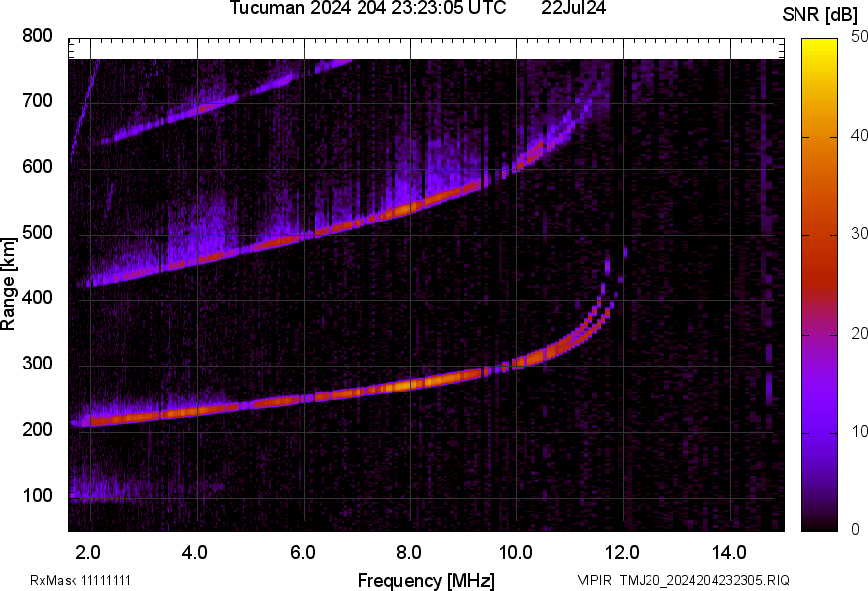Click the 'SNR [dB]' colorbar title
This screenshot has height=591, width=868.
pos(820,15)
